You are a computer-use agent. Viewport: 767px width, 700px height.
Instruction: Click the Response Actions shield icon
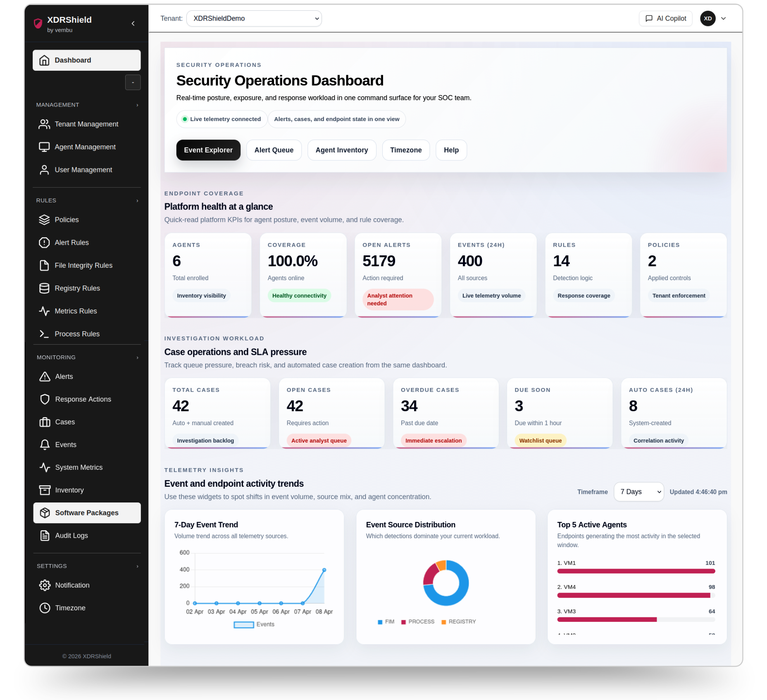[x=45, y=399]
